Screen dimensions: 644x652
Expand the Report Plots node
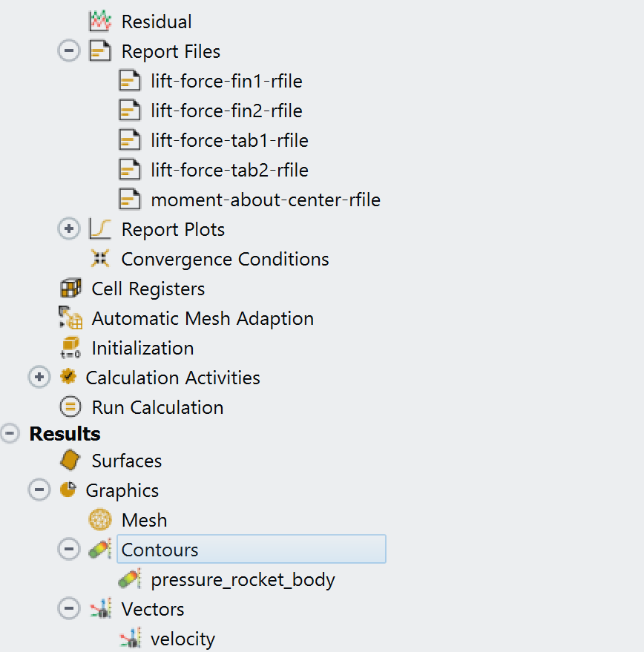[x=69, y=229]
